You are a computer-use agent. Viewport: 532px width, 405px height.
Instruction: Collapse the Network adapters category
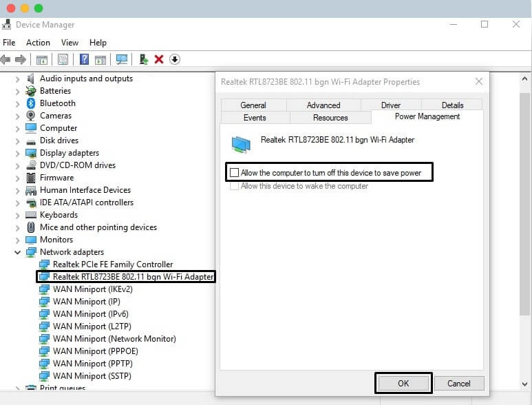coord(17,252)
